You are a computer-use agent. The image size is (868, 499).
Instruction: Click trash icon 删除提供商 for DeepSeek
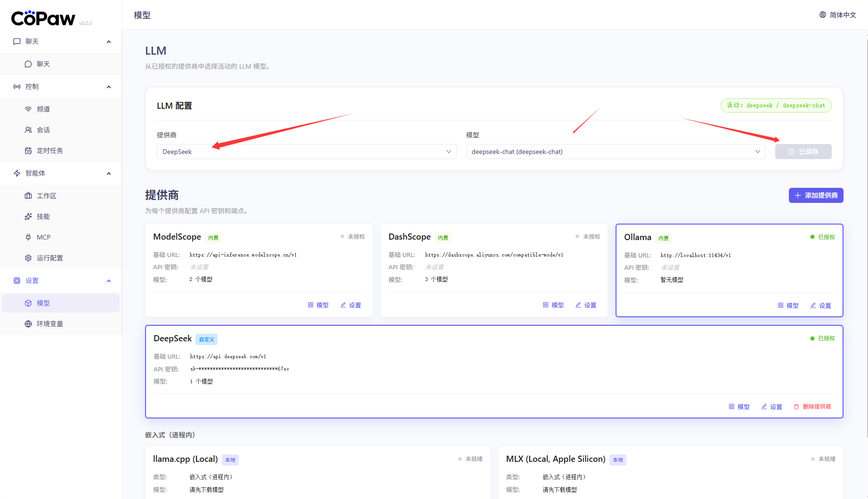[796, 407]
